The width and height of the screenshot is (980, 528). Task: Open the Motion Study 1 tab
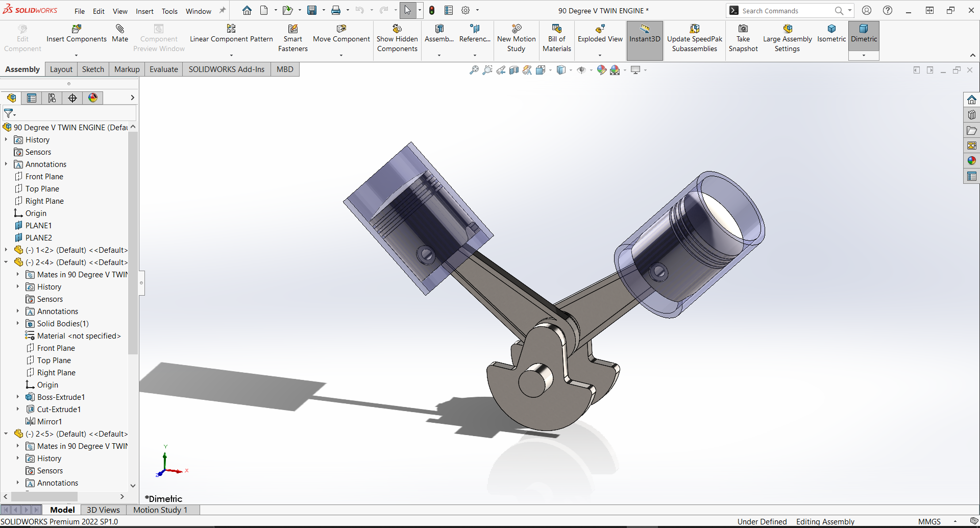coord(160,510)
